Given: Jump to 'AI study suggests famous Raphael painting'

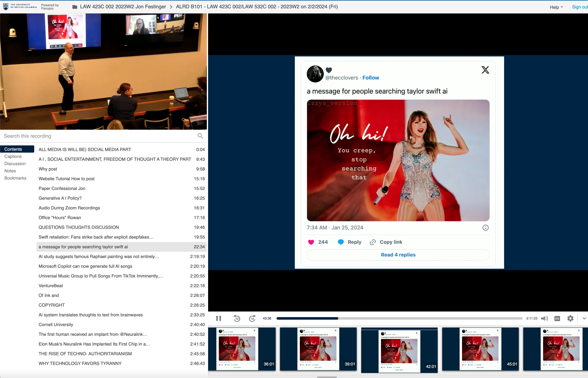Looking at the screenshot, I should (122, 256).
